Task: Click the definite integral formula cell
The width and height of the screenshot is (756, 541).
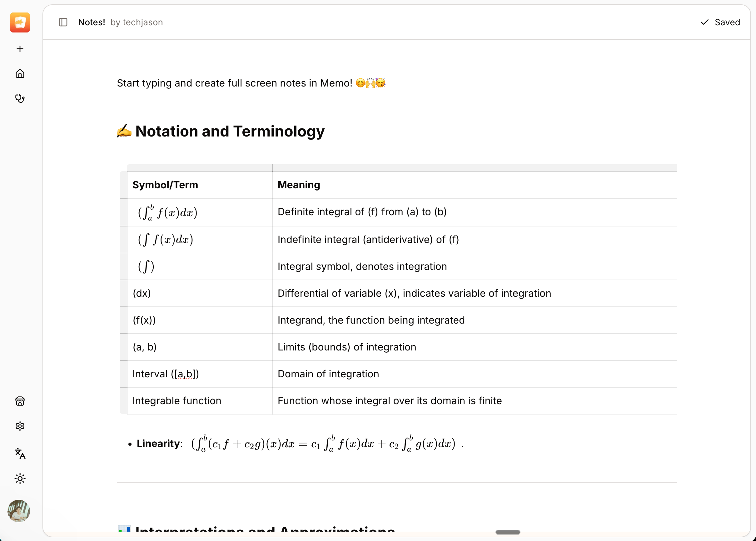Action: (x=200, y=212)
